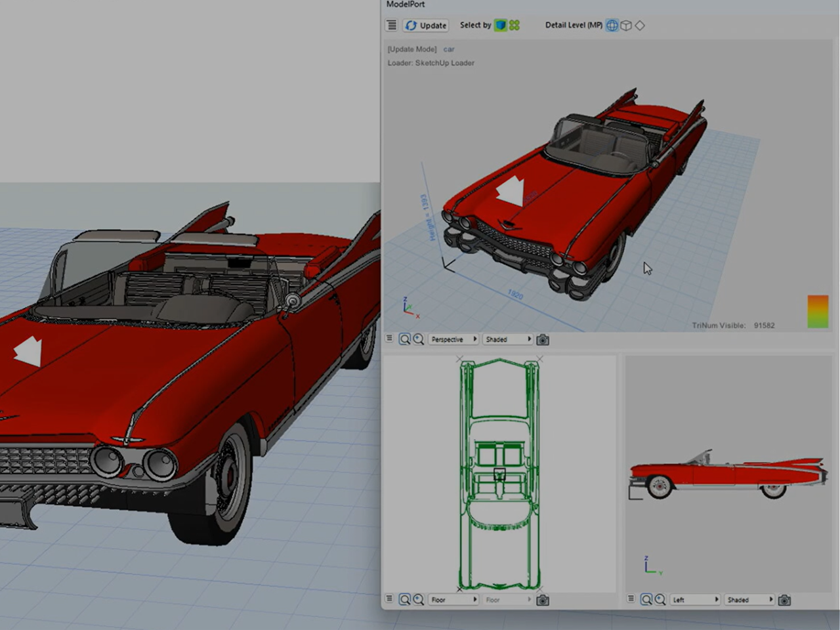
Task: Capture the floor viewport with camera icon
Action: coord(543,600)
